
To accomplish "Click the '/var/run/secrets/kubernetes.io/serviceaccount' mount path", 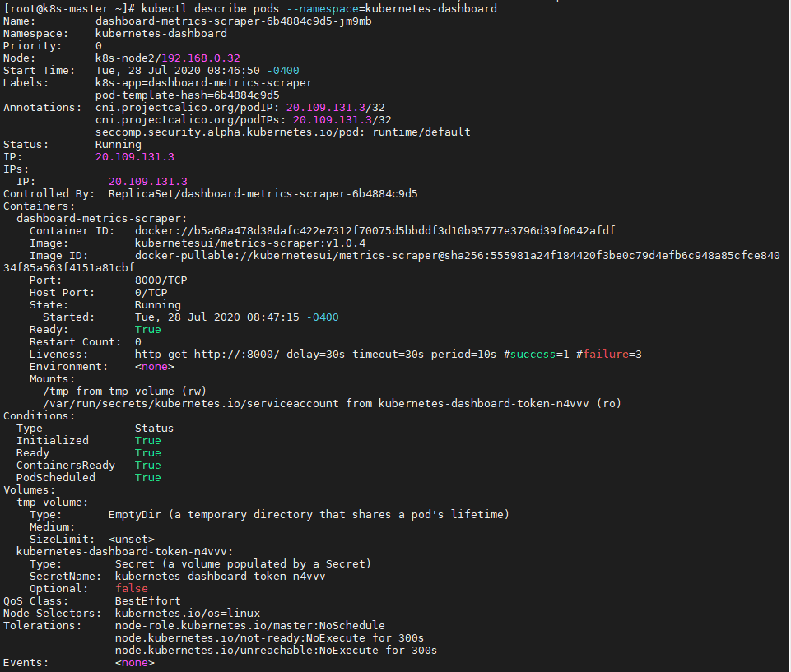I will click(x=191, y=404).
